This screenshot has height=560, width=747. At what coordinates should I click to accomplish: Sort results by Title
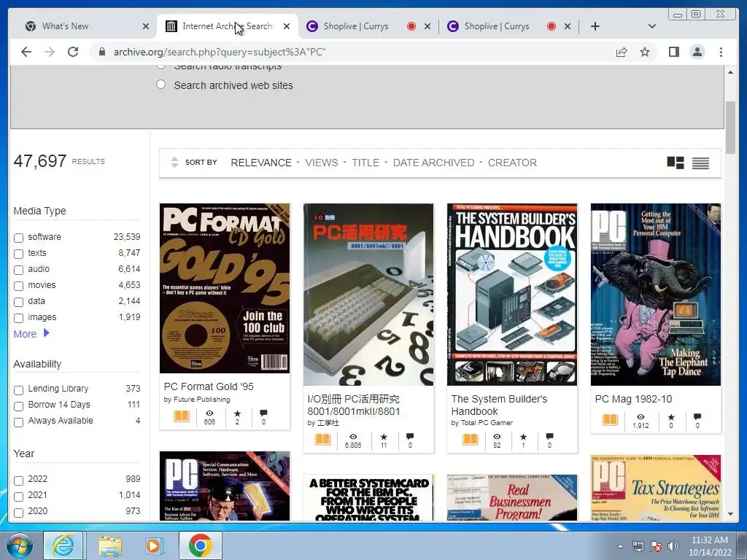[x=365, y=163]
